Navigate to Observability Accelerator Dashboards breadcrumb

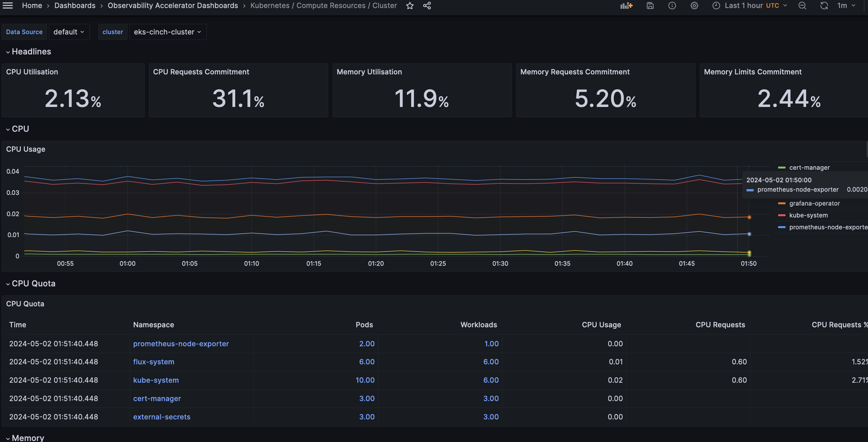click(x=172, y=5)
